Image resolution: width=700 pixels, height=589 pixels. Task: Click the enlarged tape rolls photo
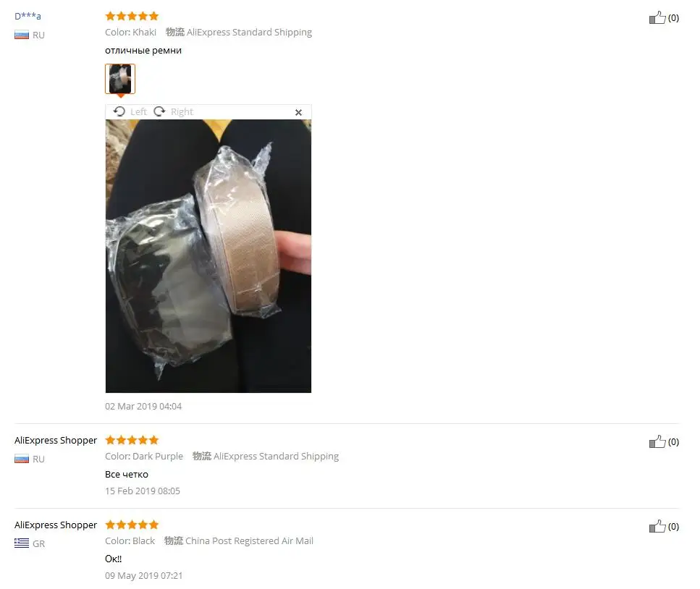[208, 256]
